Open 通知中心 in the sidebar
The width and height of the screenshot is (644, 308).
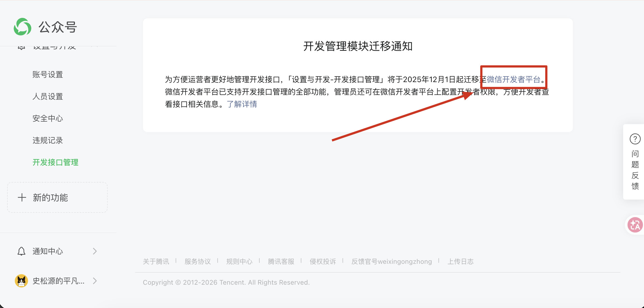[x=48, y=251]
